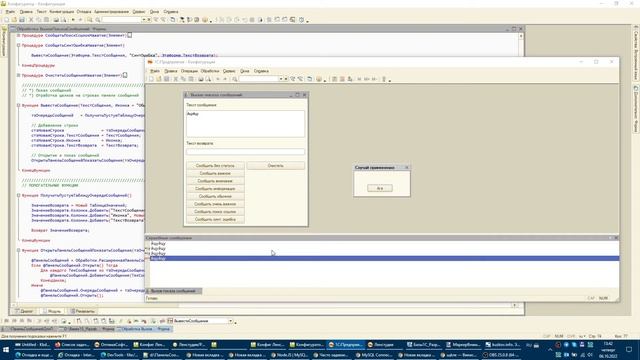Image resolution: width=640 pixels, height=360 pixels.
Task: Click into Текст возврата input field
Action: pyautogui.click(x=245, y=151)
